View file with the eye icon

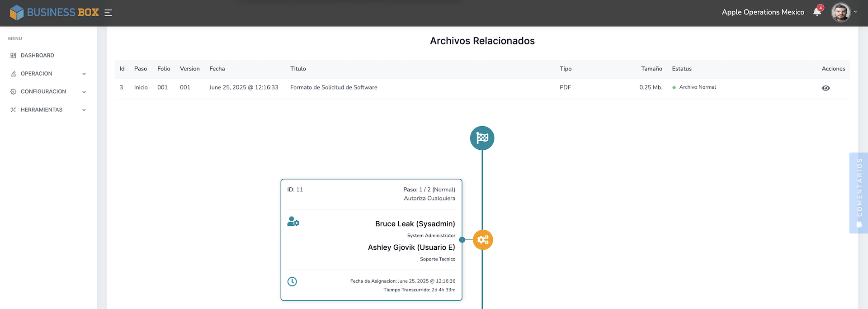[826, 88]
